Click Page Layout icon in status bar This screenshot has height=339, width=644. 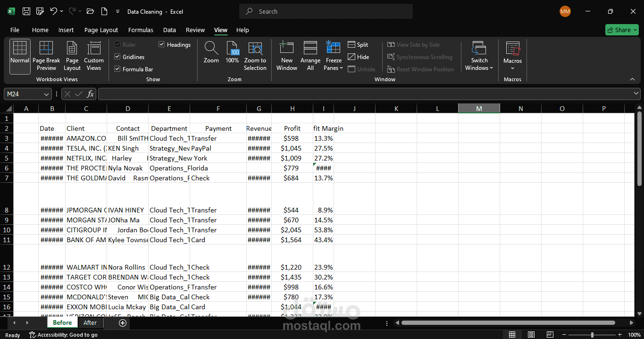[531, 335]
